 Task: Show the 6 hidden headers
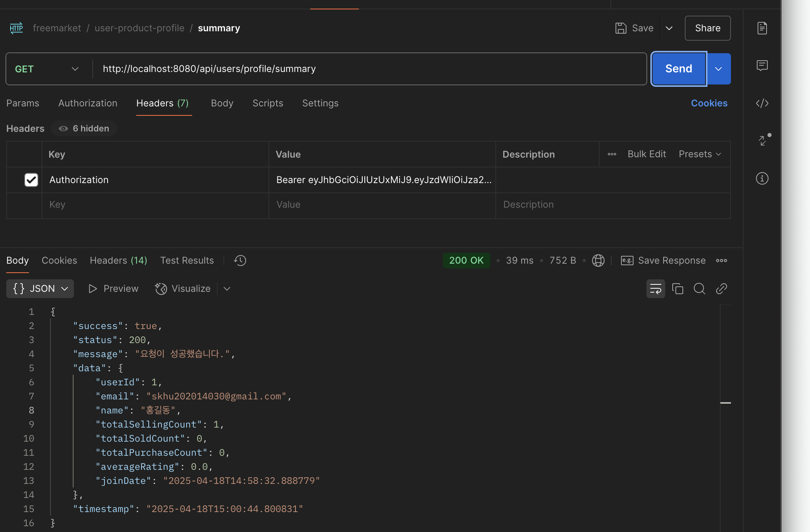84,129
